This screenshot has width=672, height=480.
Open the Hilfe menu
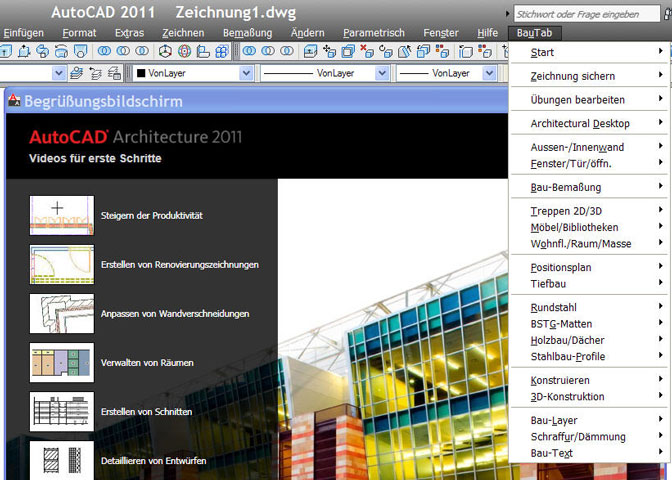coord(487,33)
